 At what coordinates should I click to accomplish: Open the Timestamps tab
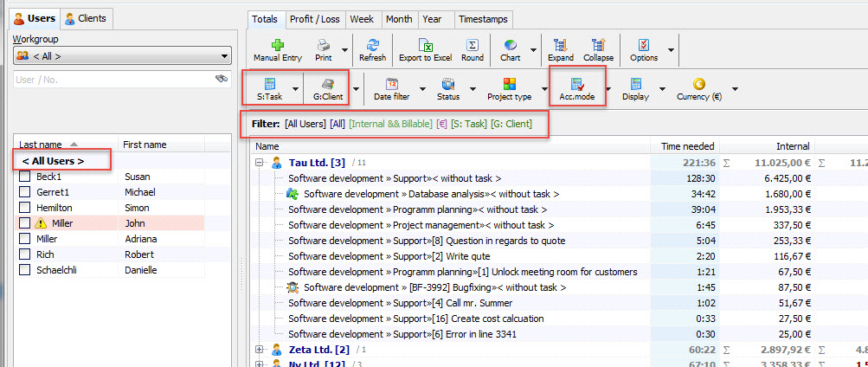[483, 18]
